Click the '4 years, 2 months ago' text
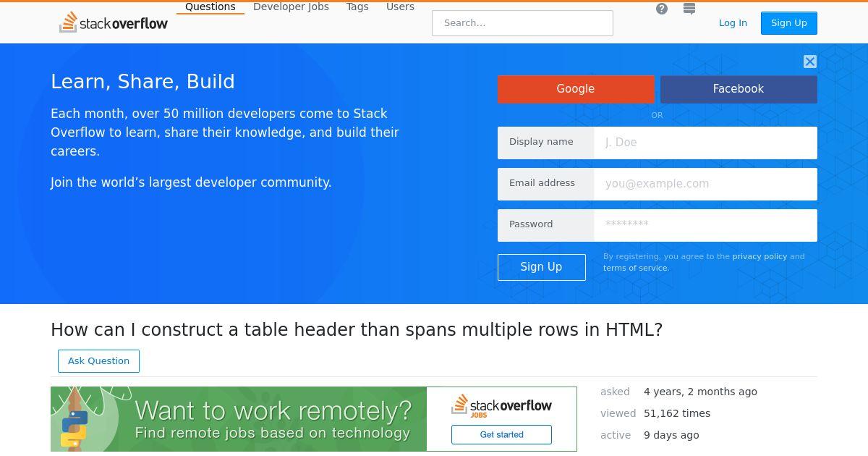The width and height of the screenshot is (868, 456). pos(700,392)
